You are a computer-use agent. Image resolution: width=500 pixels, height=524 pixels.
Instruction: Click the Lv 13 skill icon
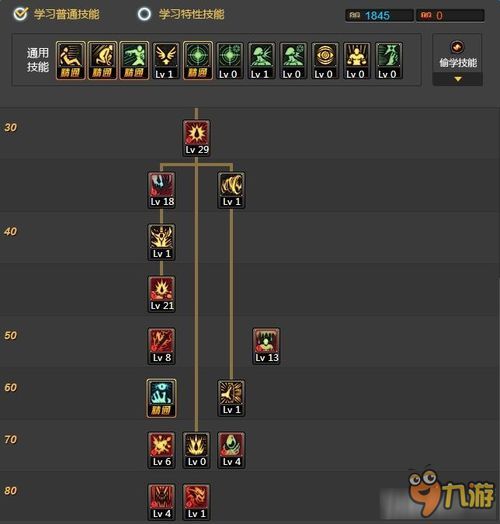266,346
